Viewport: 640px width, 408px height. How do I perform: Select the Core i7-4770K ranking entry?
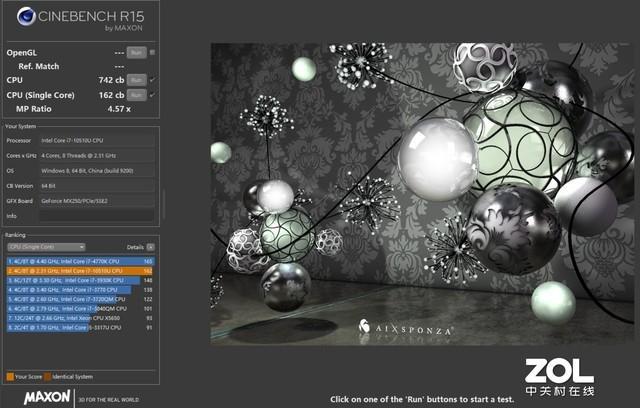click(80, 261)
